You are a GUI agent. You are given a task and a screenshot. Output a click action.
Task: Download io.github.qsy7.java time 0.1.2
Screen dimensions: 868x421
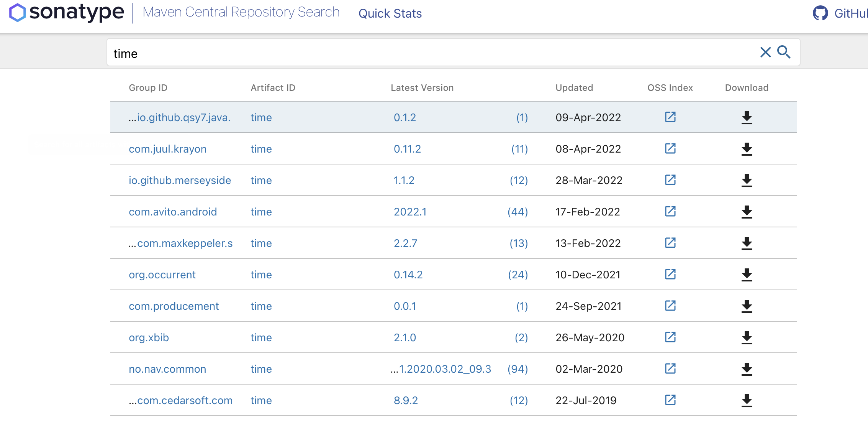tap(747, 118)
